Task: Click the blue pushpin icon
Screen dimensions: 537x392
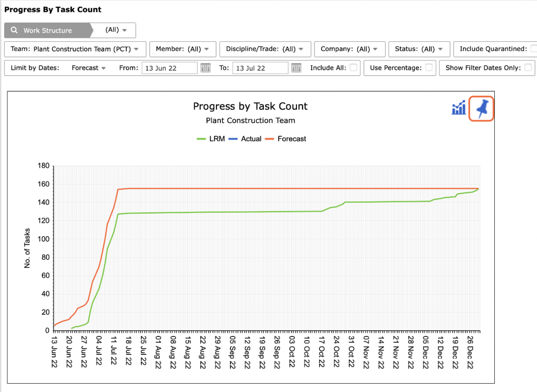Action: pos(481,109)
